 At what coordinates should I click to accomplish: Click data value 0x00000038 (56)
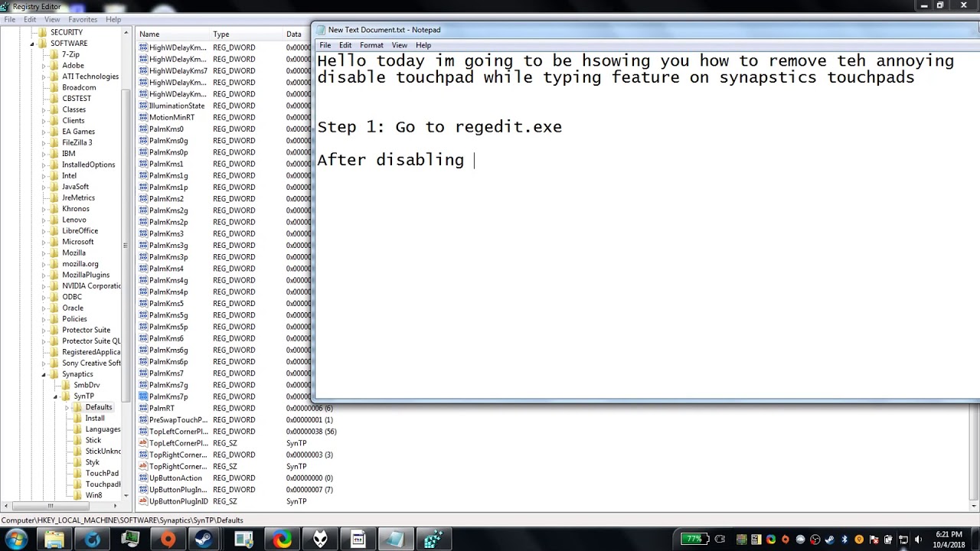(x=312, y=432)
